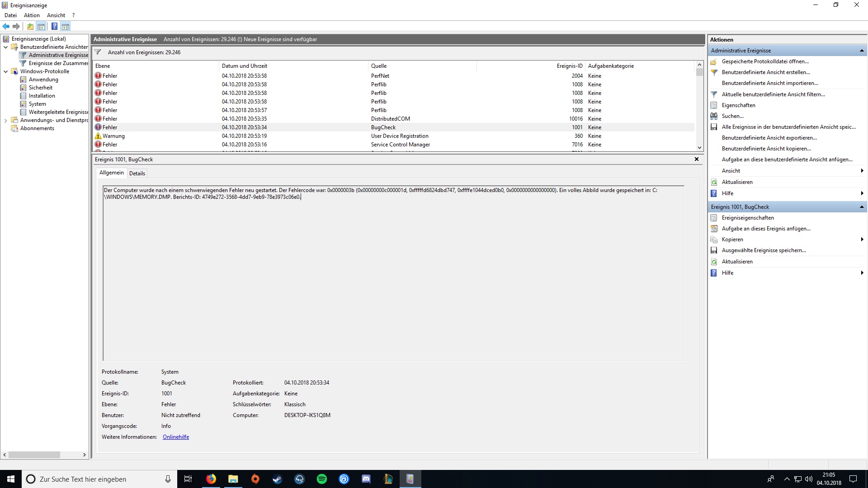Close the event preview pane
The width and height of the screenshot is (868, 488).
click(696, 159)
